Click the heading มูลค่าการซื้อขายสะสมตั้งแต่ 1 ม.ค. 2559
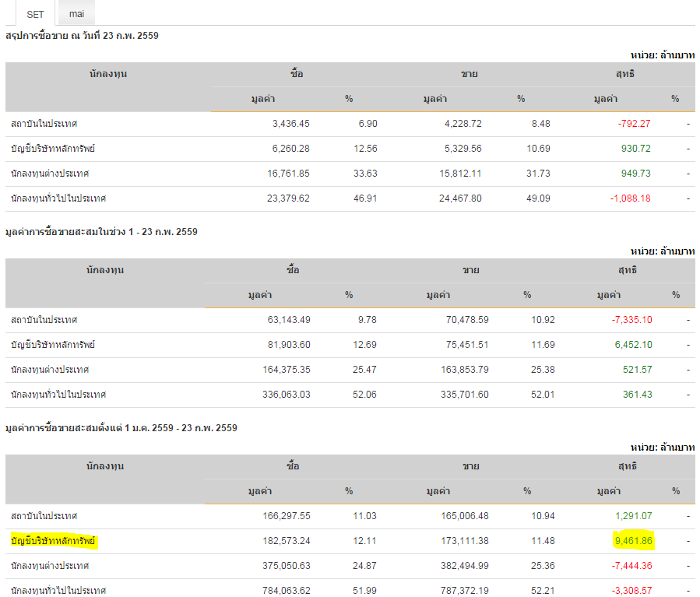This screenshot has height=597, width=700. pos(121,428)
